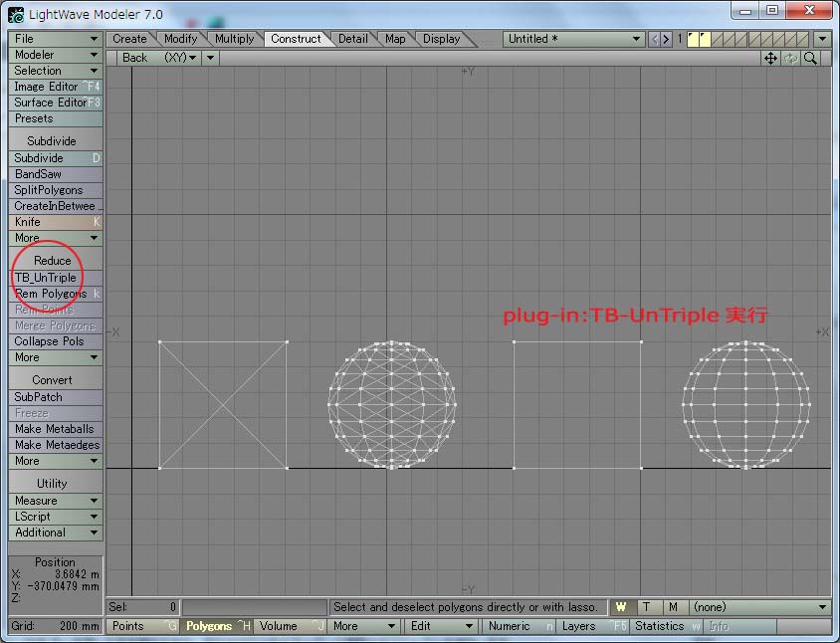Click the SubPatch button
Image resolution: width=840 pixels, height=643 pixels.
click(56, 397)
